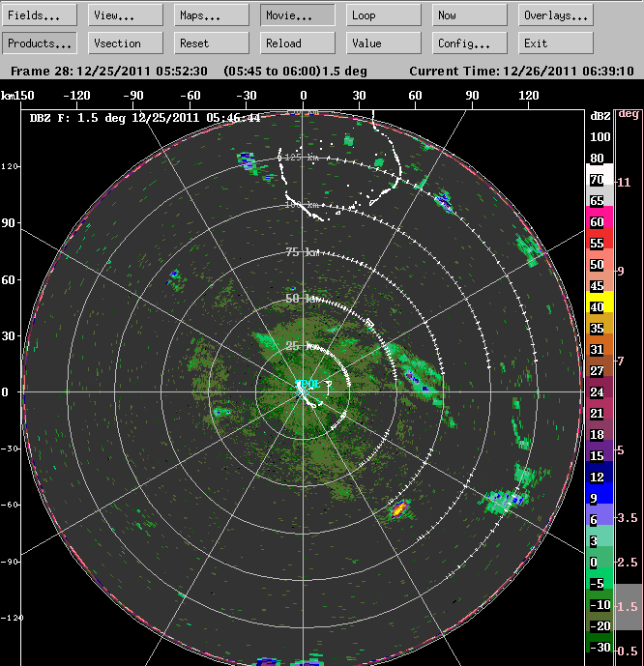Click the 15 dBZ purple color swatch

point(600,450)
